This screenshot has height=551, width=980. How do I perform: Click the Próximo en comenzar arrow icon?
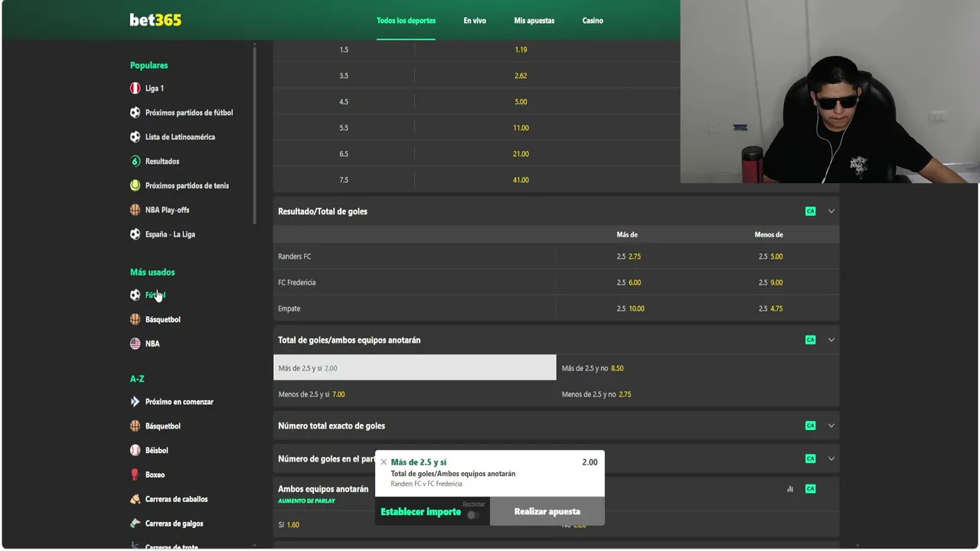[x=136, y=402]
